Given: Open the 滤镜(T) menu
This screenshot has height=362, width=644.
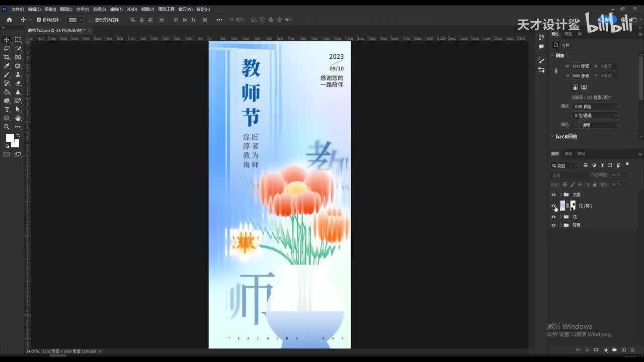Looking at the screenshot, I should [x=116, y=9].
